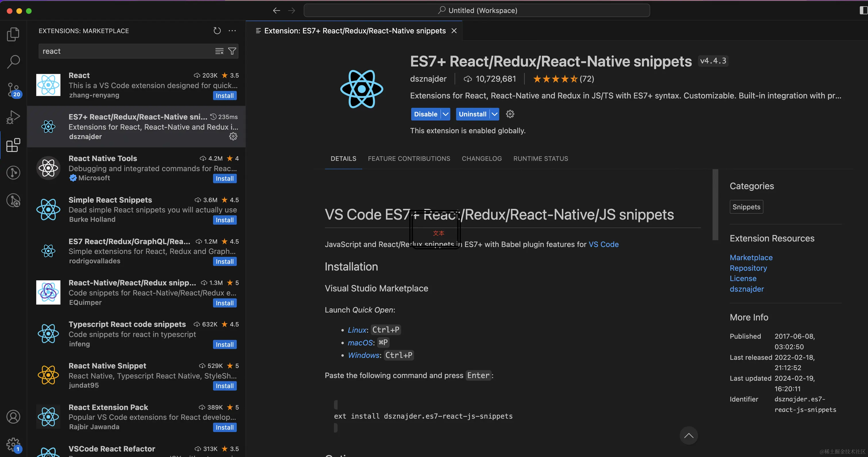Open the Repository resource link
868x457 pixels.
(x=748, y=268)
